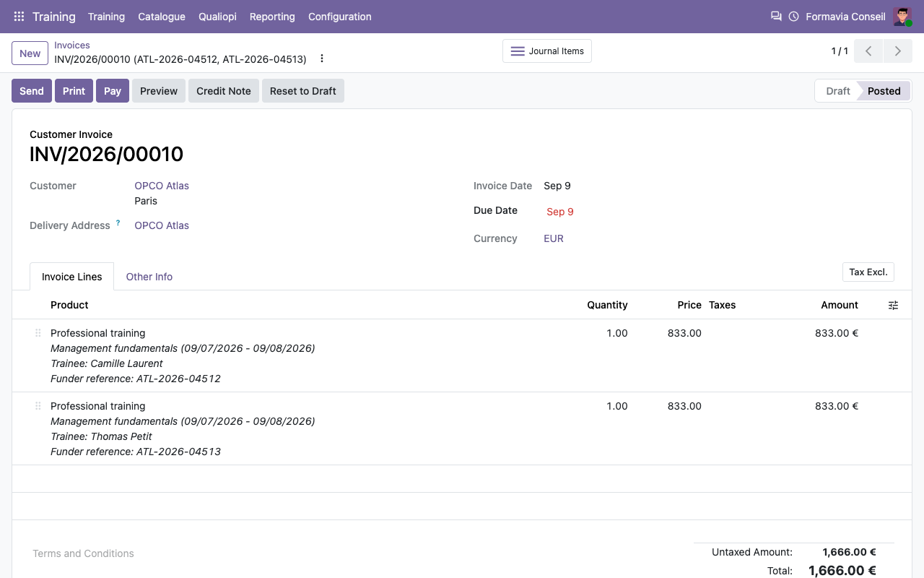The image size is (924, 578).
Task: Click the Camille Laurent line amount 833.00 €
Action: pos(837,333)
